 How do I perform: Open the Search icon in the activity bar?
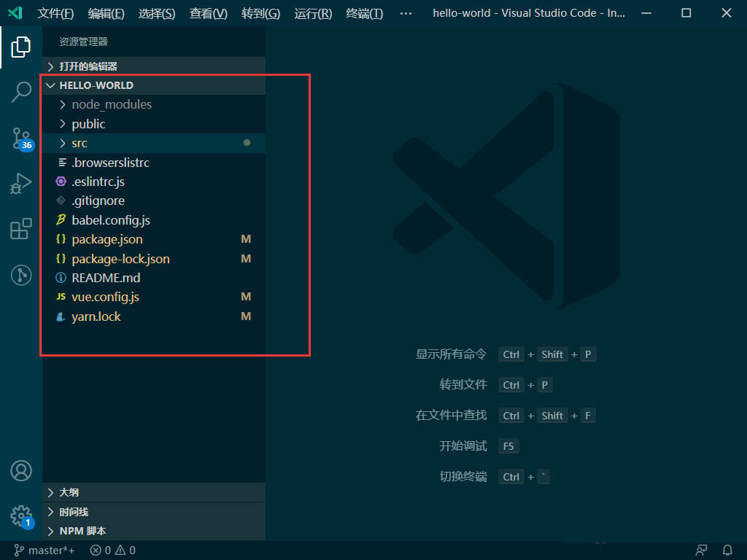(20, 92)
